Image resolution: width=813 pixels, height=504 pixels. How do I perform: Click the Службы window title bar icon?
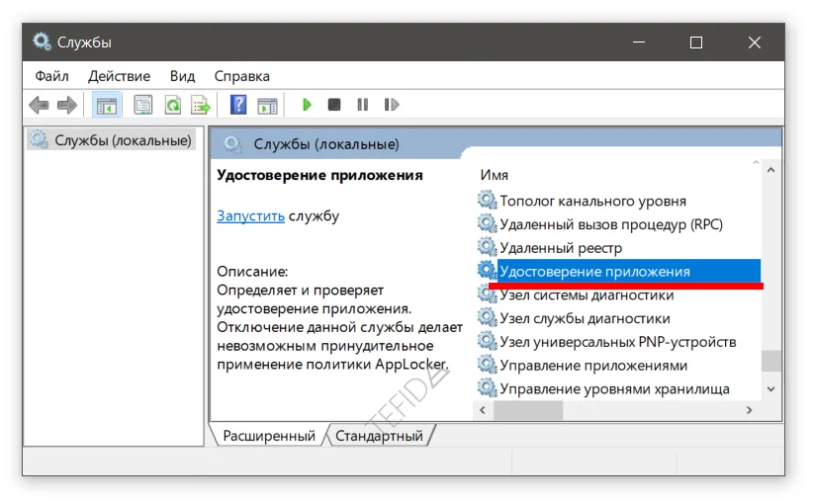42,42
